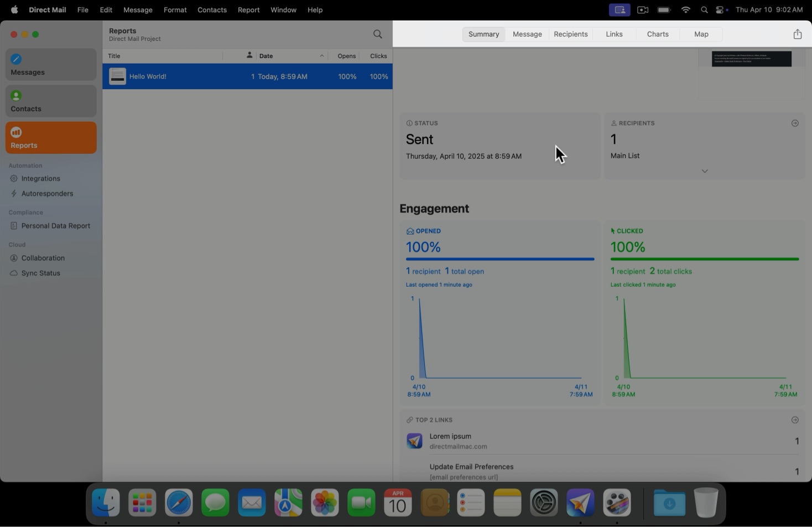812x527 pixels.
Task: Open Personal Data Report under Compliance
Action: [x=55, y=226]
